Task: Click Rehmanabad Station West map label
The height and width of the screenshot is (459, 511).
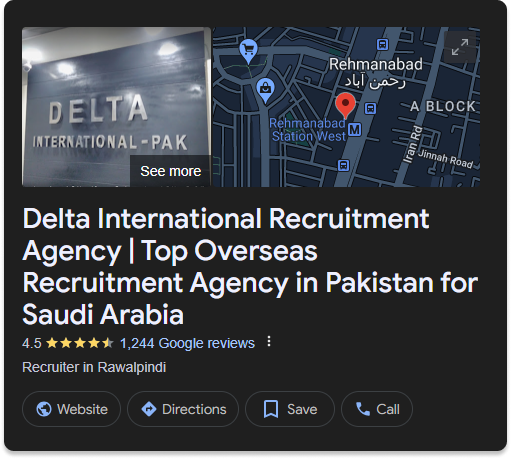Action: (x=308, y=130)
